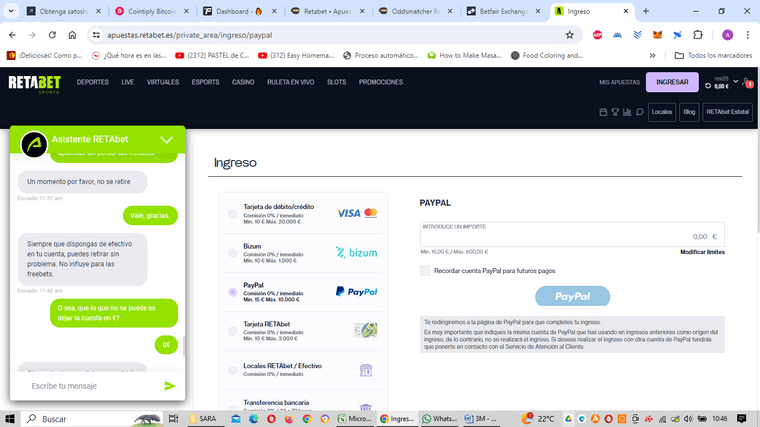Open the VIRTUALES section

(x=163, y=82)
